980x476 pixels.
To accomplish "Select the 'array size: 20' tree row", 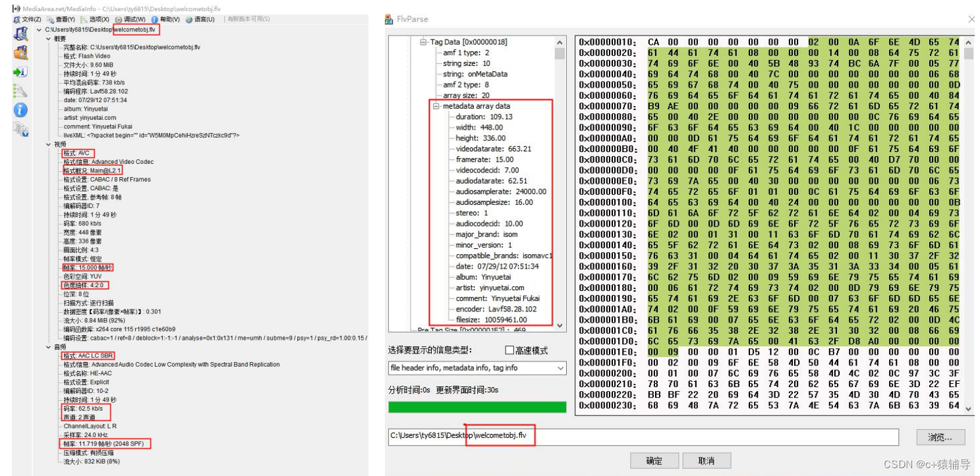I will point(466,95).
